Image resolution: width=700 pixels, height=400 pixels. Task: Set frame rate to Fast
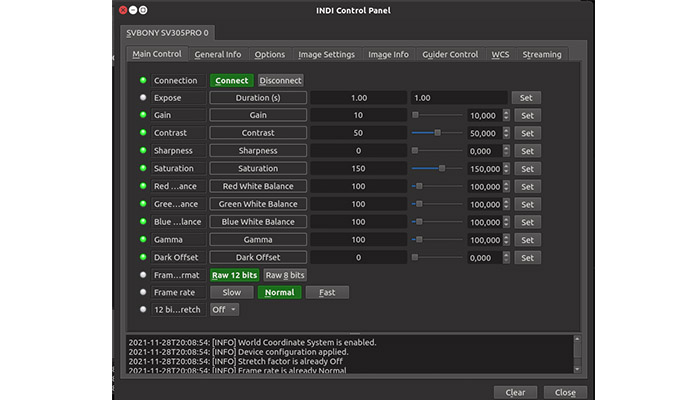(327, 293)
